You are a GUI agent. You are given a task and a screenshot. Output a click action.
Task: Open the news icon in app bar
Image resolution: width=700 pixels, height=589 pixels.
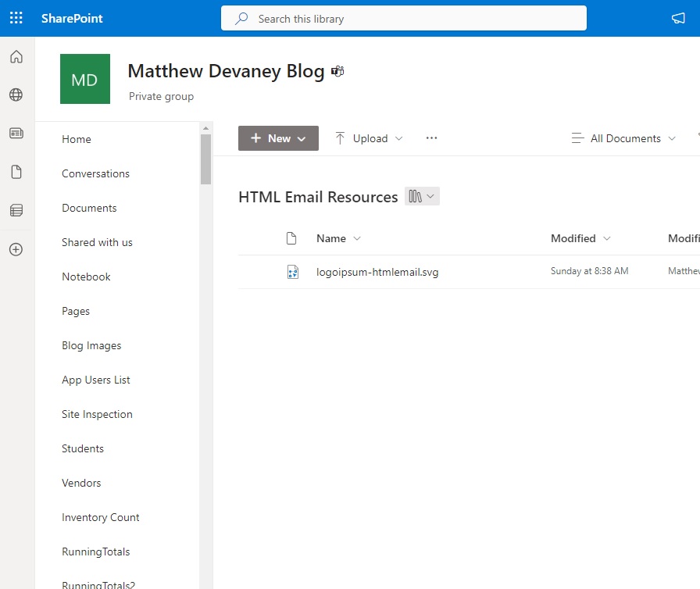[x=16, y=133]
